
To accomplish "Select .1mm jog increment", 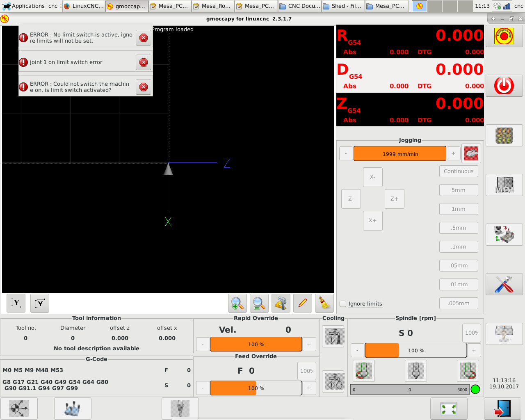I will coord(459,247).
